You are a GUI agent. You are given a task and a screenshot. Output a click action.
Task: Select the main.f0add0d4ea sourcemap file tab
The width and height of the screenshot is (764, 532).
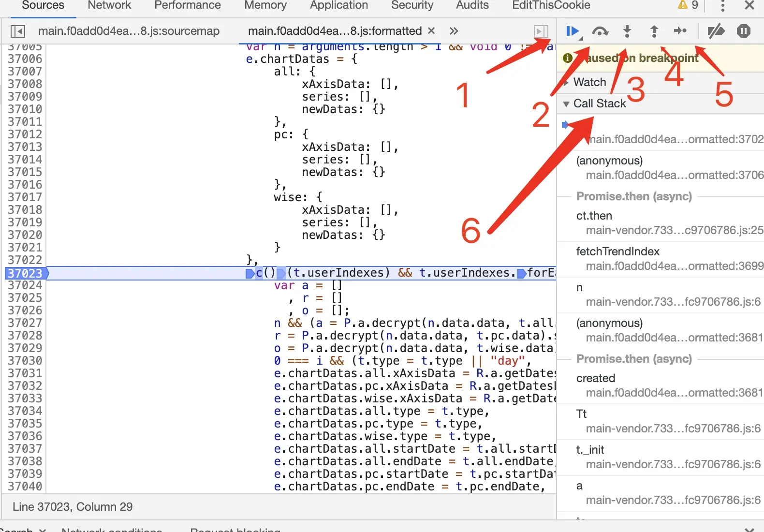coord(129,31)
